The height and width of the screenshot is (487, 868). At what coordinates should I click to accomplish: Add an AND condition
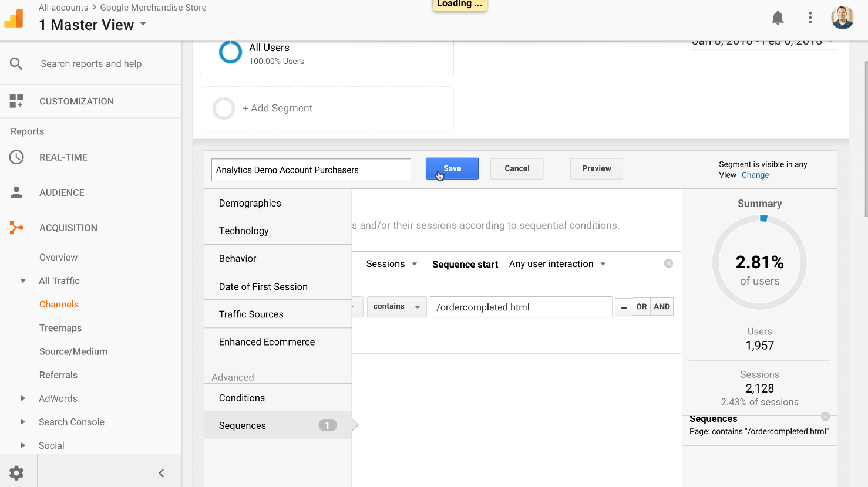tap(662, 307)
